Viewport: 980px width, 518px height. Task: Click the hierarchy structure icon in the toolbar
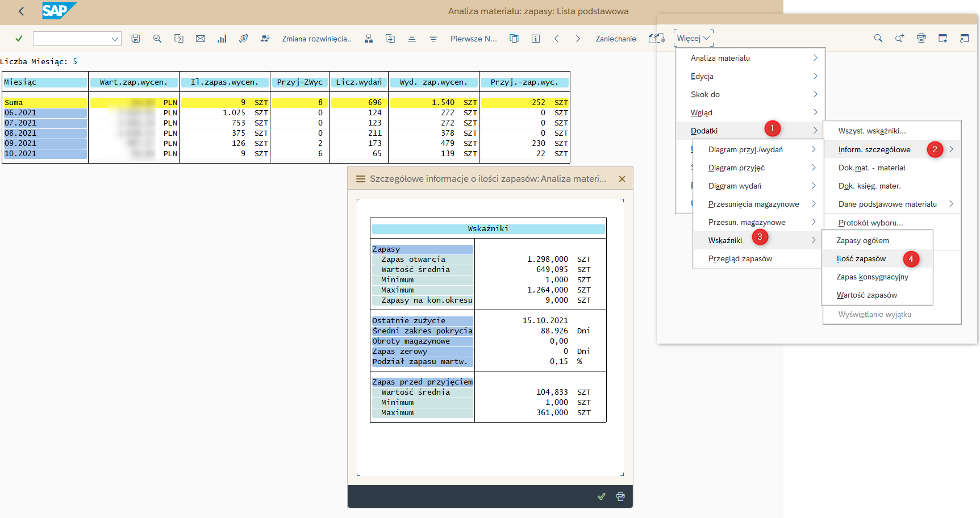pyautogui.click(x=369, y=39)
